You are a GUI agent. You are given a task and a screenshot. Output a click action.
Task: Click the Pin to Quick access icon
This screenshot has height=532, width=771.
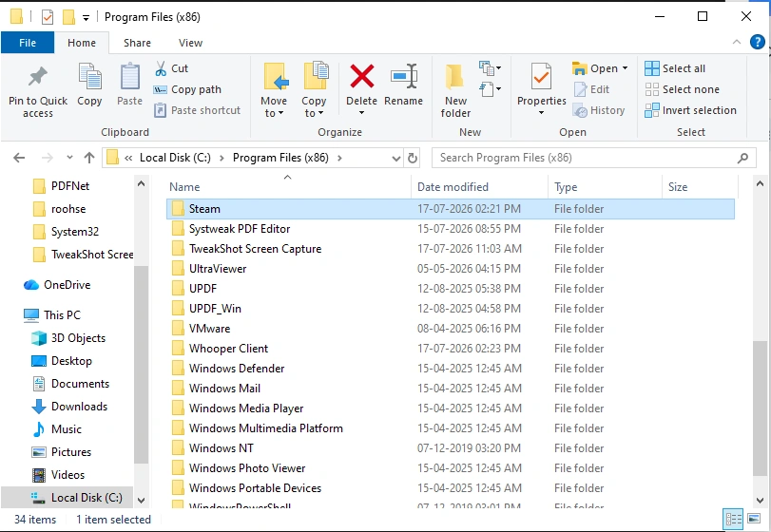point(38,77)
